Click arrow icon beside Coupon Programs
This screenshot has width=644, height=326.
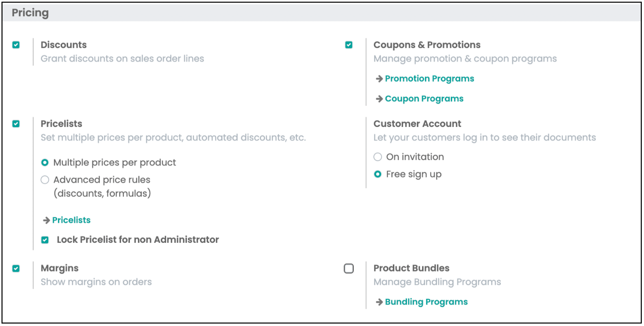[379, 99]
